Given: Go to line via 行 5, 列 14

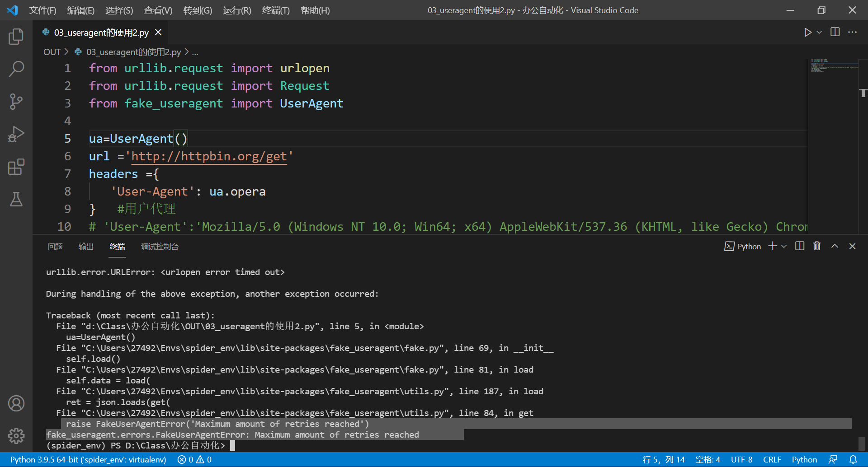Looking at the screenshot, I should click(663, 460).
